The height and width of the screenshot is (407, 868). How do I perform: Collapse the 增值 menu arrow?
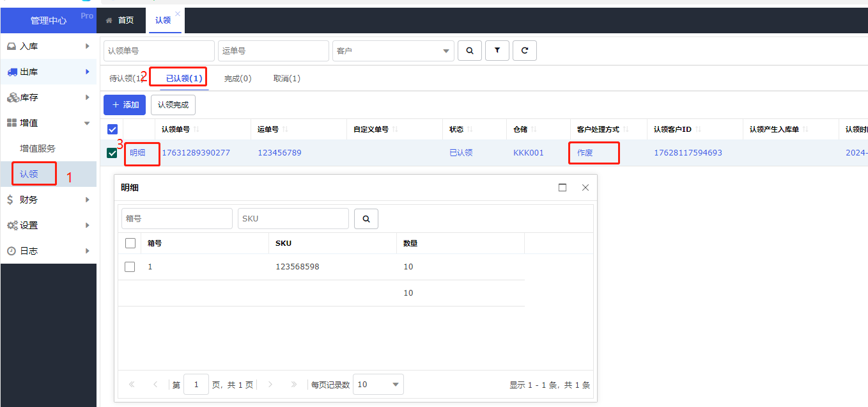coord(87,123)
